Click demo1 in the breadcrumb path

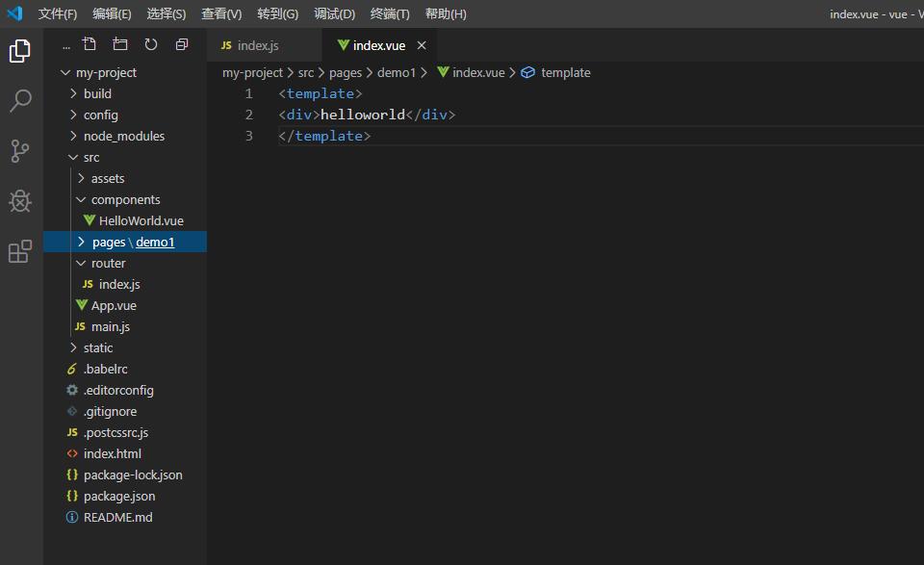(397, 72)
